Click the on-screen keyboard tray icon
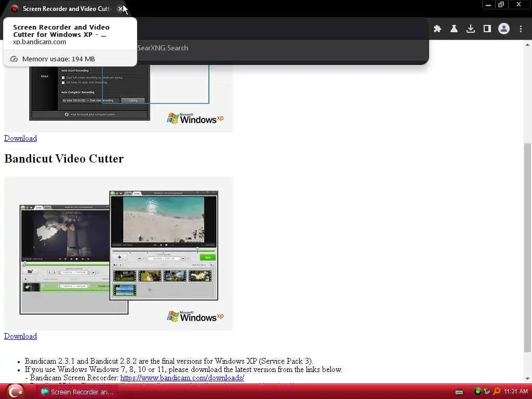 click(x=459, y=392)
